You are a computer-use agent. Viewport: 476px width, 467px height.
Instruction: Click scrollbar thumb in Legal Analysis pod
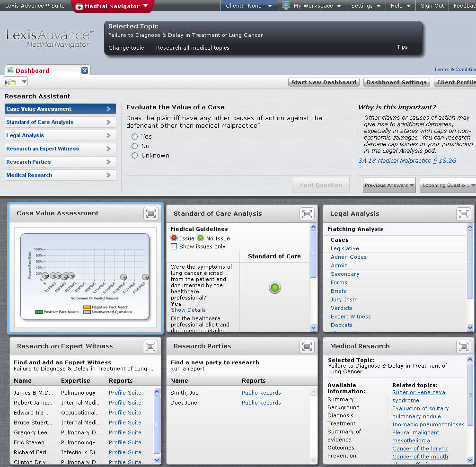pos(470,264)
